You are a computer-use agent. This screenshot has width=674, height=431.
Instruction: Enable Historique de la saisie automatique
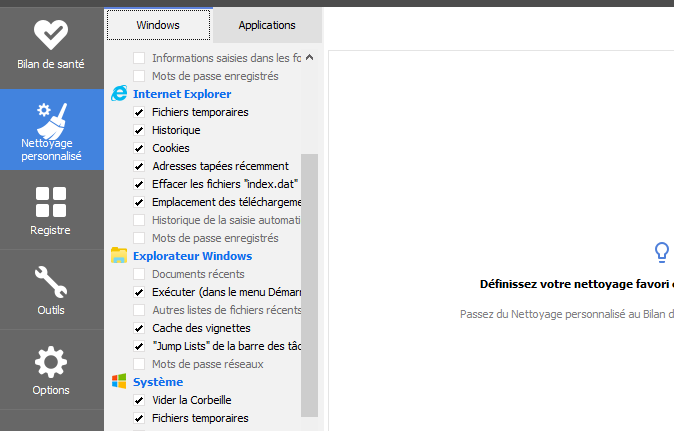click(139, 220)
